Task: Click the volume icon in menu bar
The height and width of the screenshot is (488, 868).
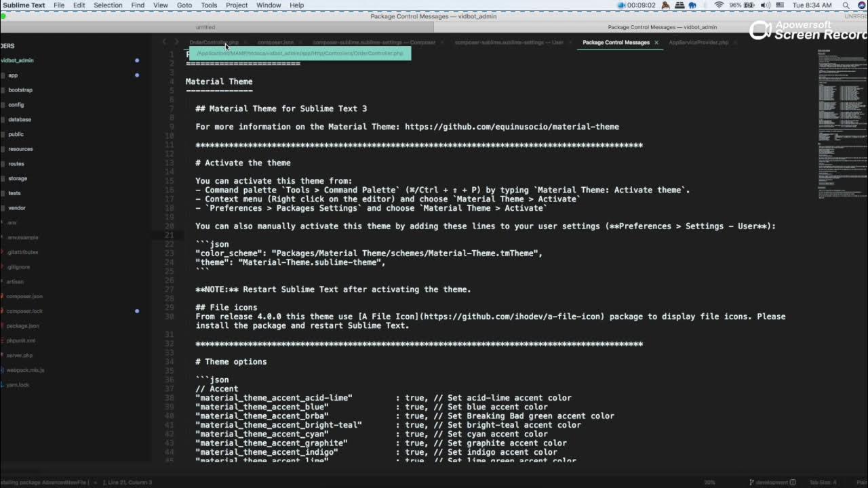Action: pos(766,5)
